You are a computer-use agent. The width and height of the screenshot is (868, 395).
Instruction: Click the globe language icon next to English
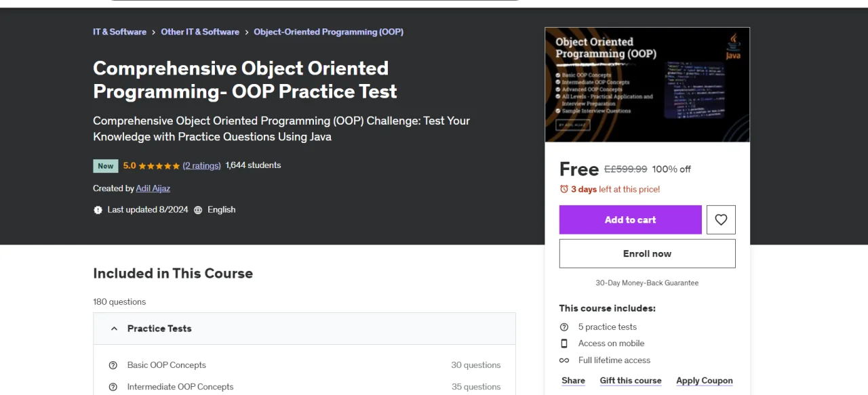point(198,210)
